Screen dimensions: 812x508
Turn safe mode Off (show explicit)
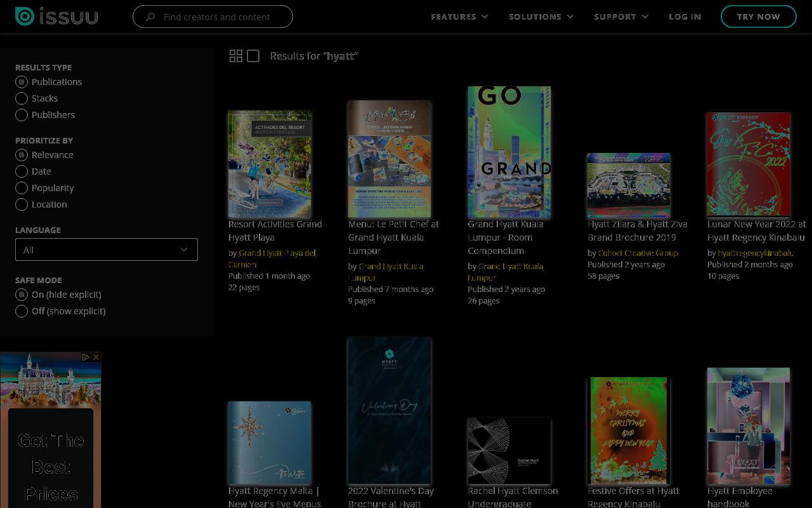[x=22, y=311]
